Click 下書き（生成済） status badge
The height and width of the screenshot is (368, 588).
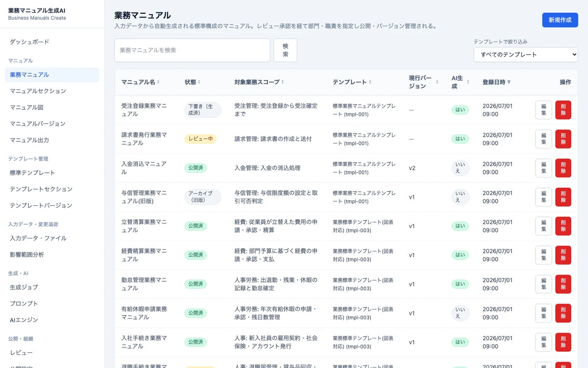[x=203, y=110]
